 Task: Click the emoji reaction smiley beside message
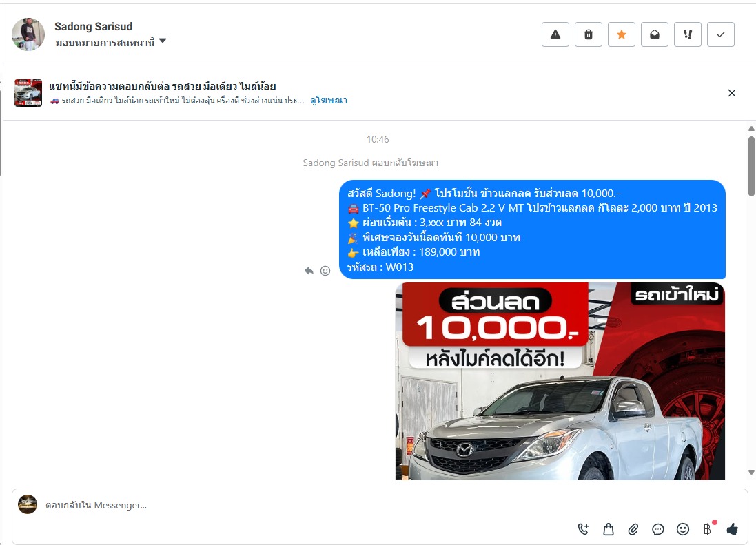325,271
